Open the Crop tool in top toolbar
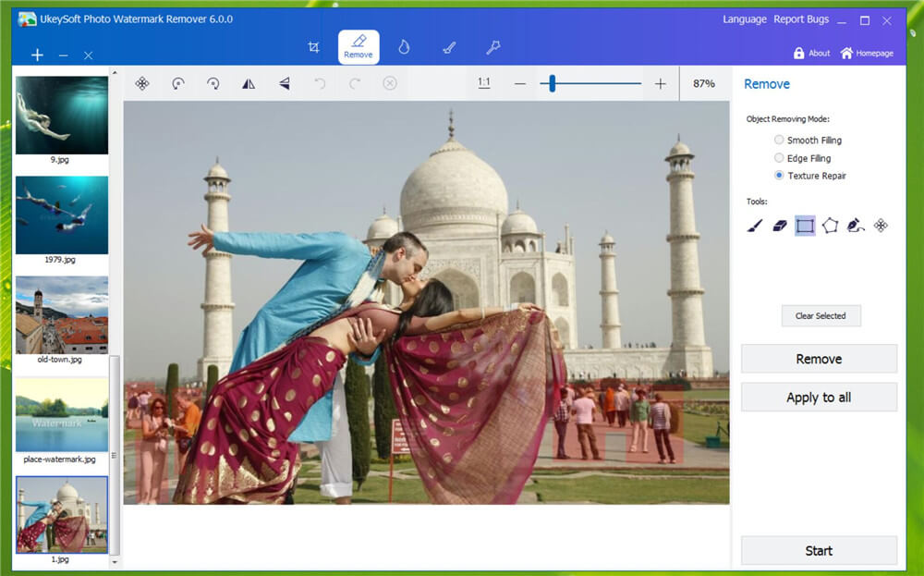Image resolution: width=924 pixels, height=576 pixels. [x=313, y=47]
